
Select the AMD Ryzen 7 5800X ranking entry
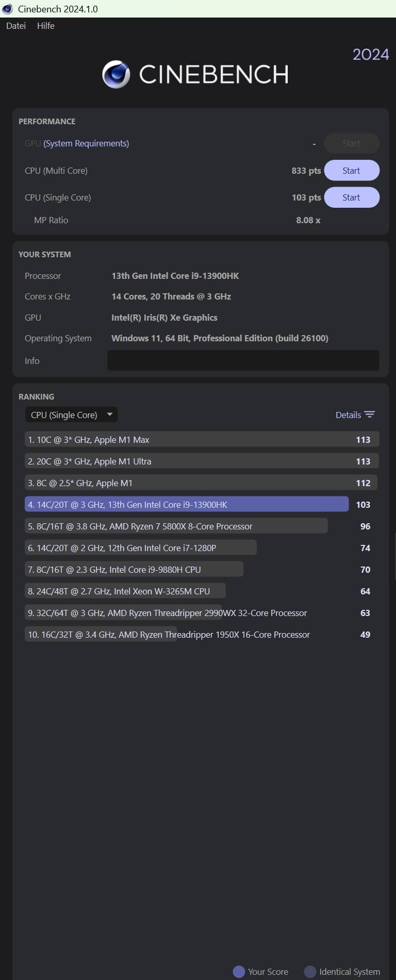[176, 526]
